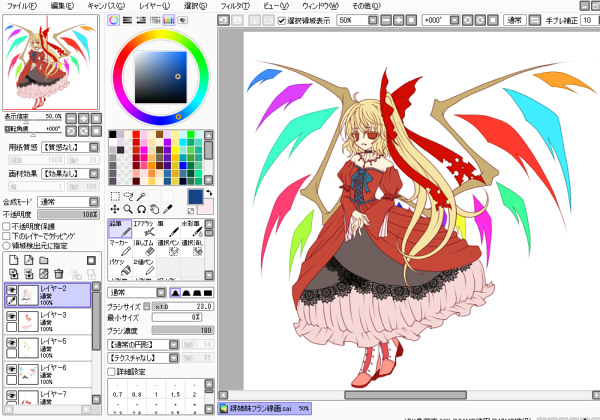Select the マーカー marker tool

(x=120, y=248)
